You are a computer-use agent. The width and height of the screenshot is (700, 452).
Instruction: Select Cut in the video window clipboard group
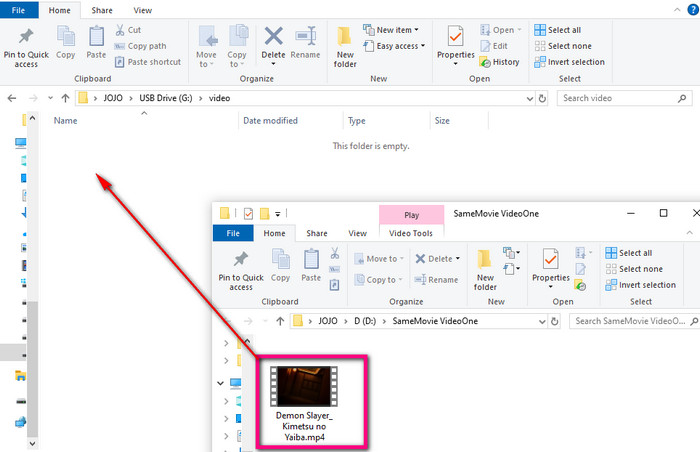tap(128, 30)
